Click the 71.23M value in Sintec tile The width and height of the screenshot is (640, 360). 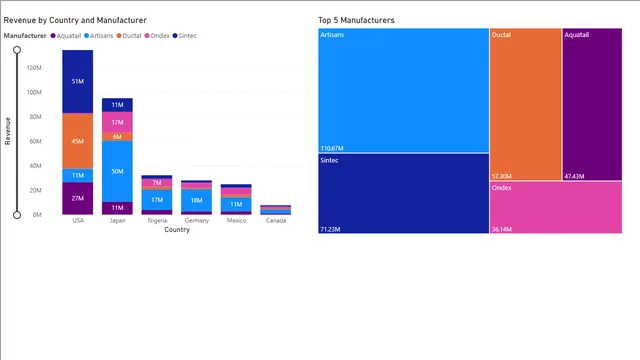330,229
